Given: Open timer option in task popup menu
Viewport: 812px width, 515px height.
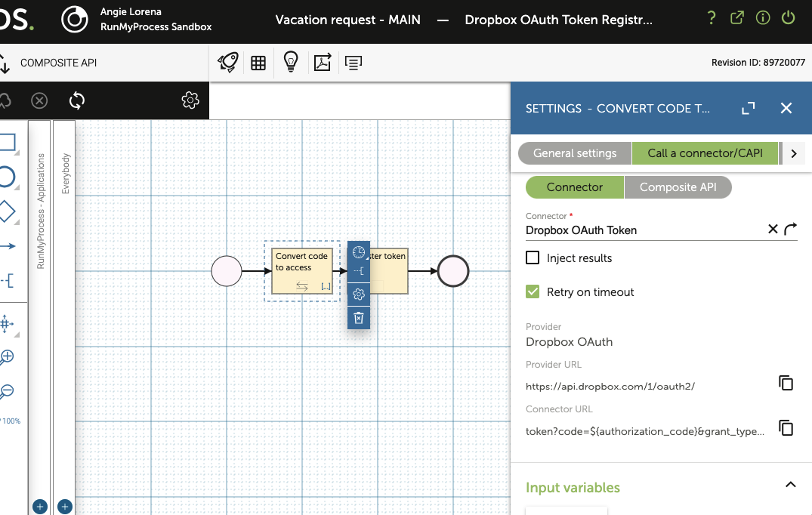Looking at the screenshot, I should tap(358, 252).
